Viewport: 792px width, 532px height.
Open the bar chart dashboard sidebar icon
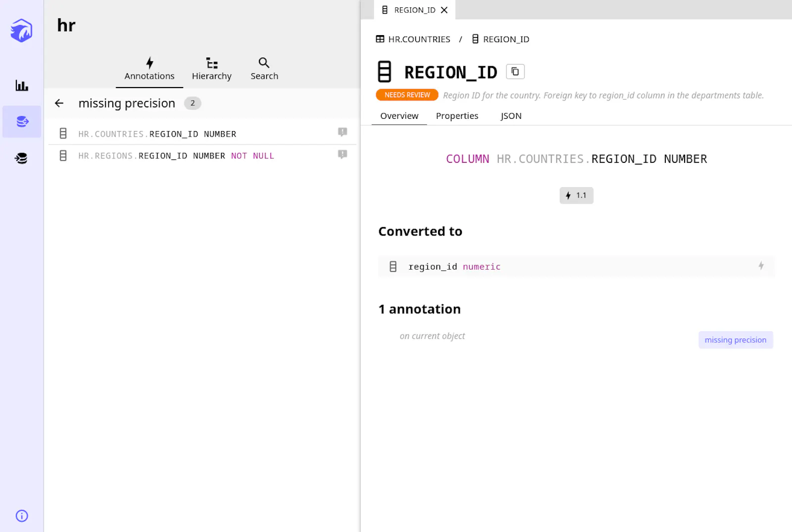tap(22, 86)
